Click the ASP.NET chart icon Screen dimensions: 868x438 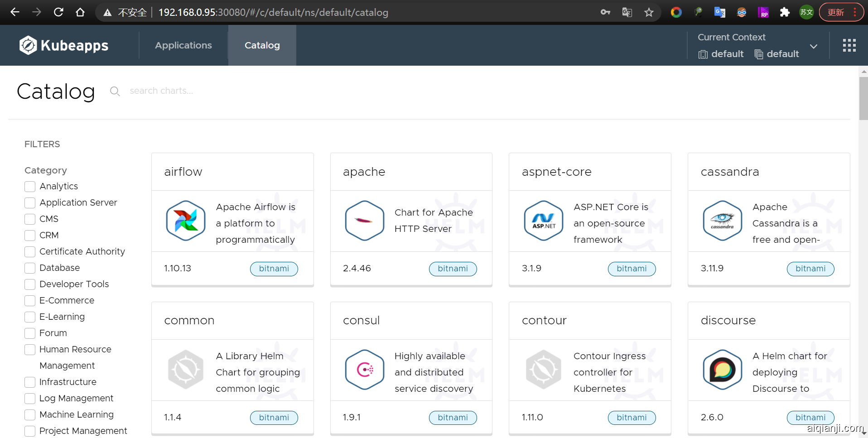point(543,221)
